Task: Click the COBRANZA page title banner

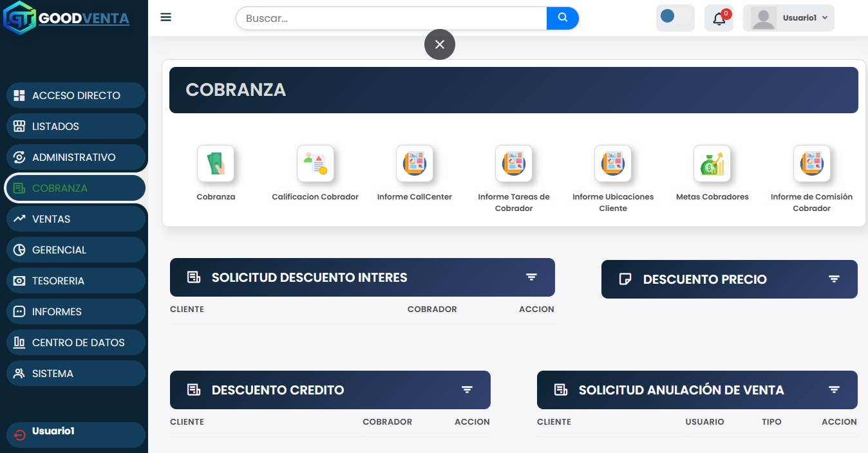Action: coord(514,90)
